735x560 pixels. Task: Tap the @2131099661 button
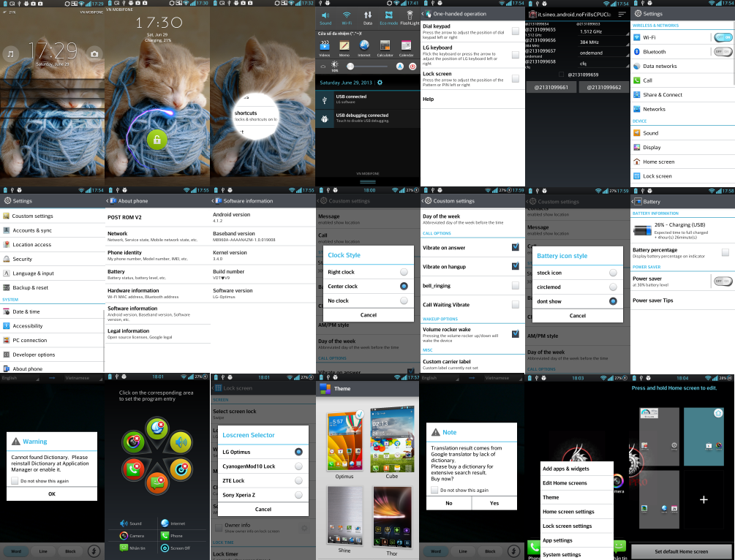pos(551,87)
